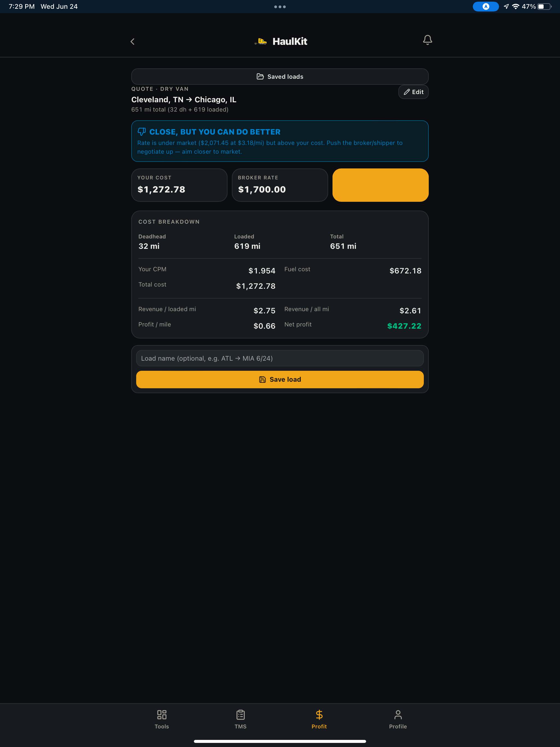Tap the COST BREAKDOWN heading
The image size is (560, 747).
tap(169, 222)
